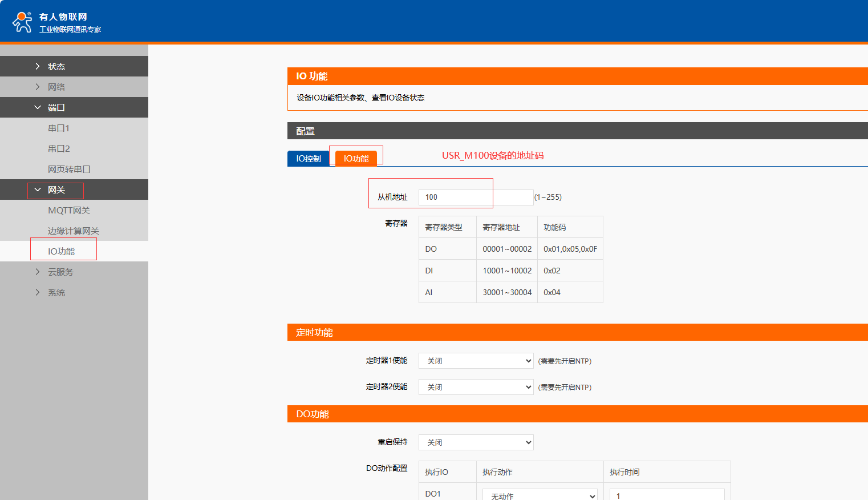Open the 串口1 settings page

point(58,128)
